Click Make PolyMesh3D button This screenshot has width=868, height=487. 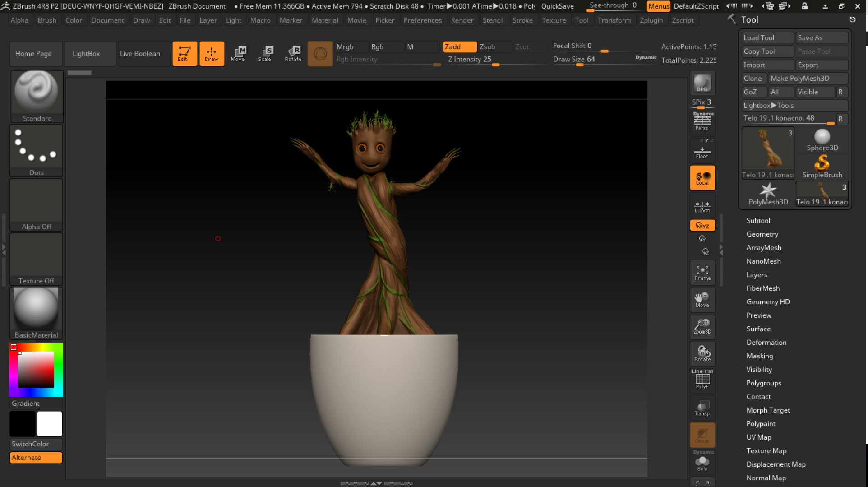[808, 79]
